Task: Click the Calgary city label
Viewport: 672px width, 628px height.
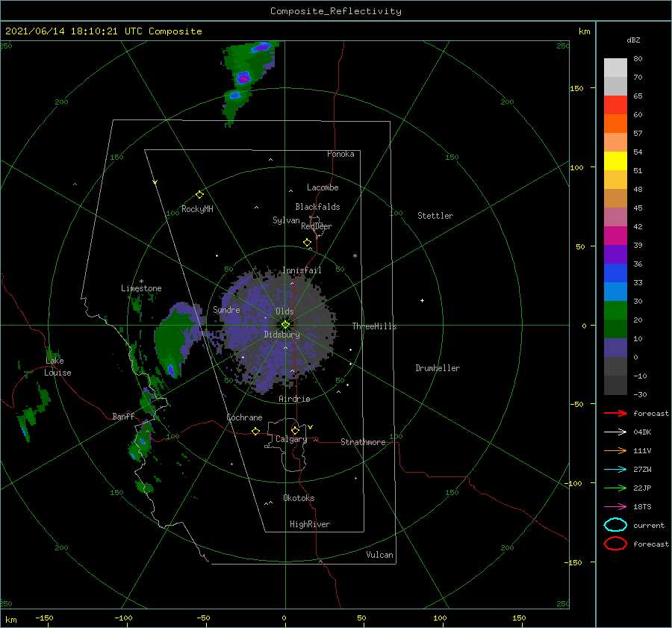Action: tap(291, 439)
